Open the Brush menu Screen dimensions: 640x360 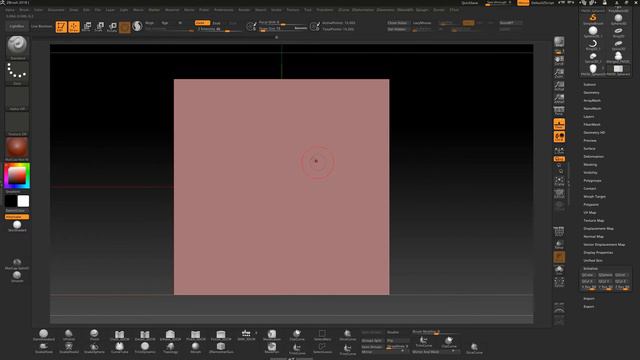point(24,10)
